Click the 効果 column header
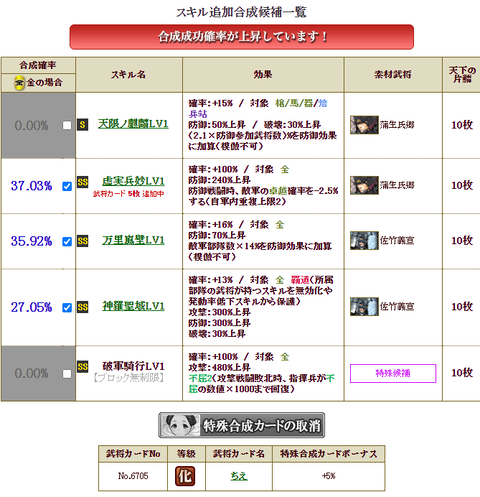Screen dimensions: 480x497 pos(263,74)
